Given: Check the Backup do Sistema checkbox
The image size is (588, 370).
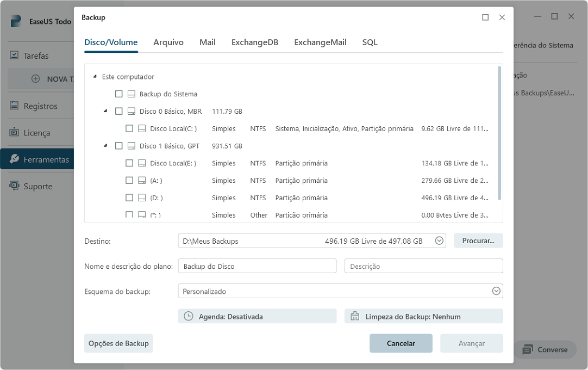Looking at the screenshot, I should [x=119, y=94].
